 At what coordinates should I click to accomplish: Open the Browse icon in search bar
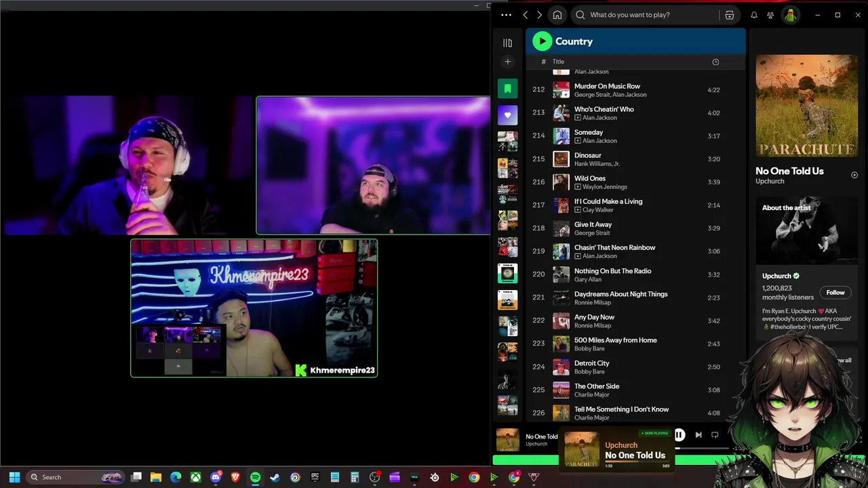(730, 15)
